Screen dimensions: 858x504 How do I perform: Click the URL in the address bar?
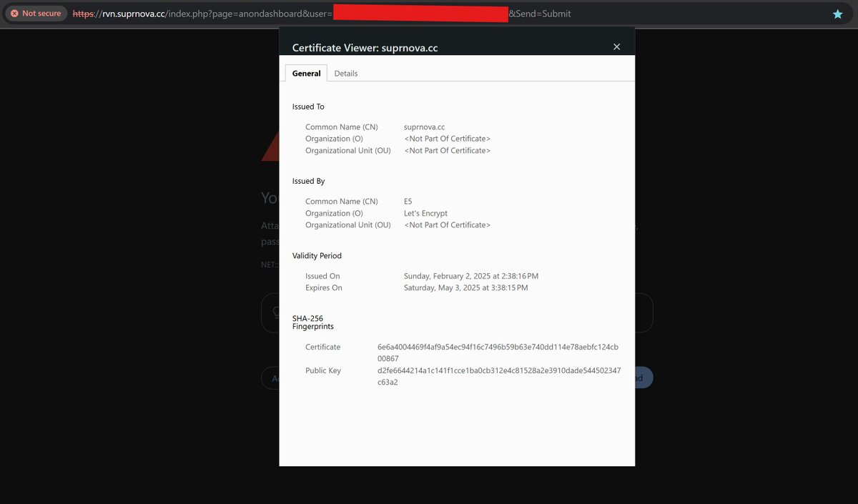[322, 14]
